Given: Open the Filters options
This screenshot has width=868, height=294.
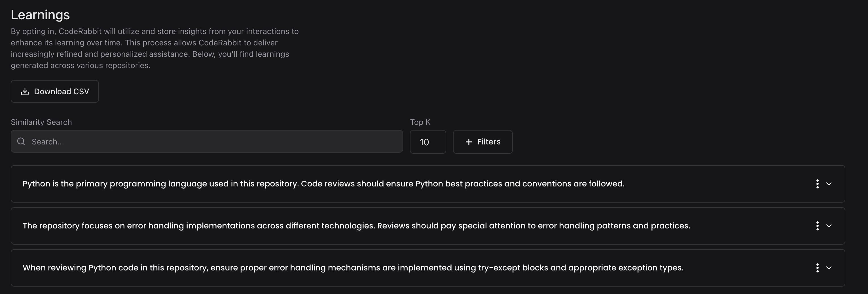Looking at the screenshot, I should (482, 142).
